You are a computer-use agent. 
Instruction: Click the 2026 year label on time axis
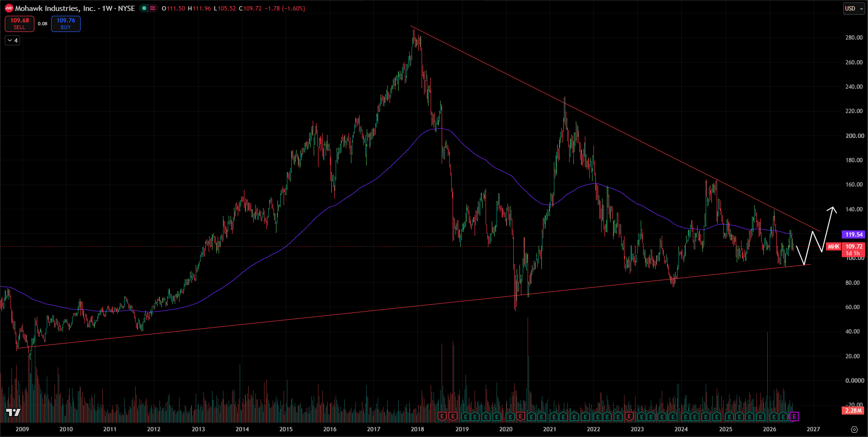pyautogui.click(x=770, y=429)
